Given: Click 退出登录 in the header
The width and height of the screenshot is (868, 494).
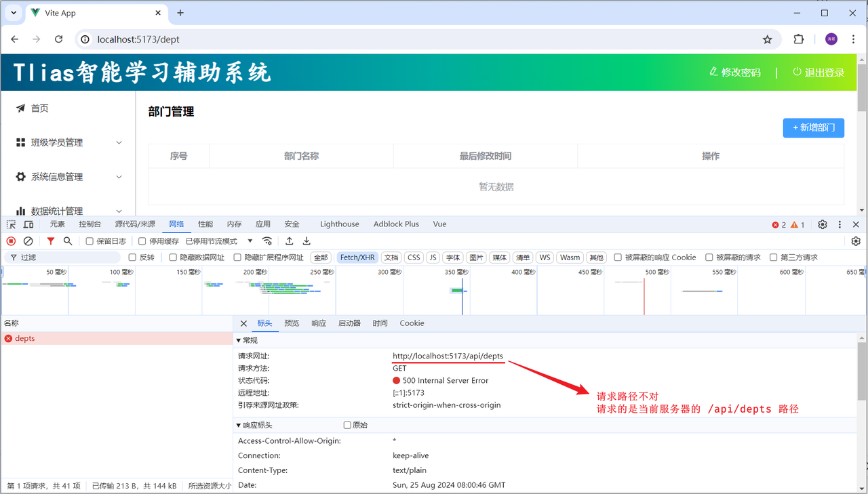Looking at the screenshot, I should coord(818,73).
